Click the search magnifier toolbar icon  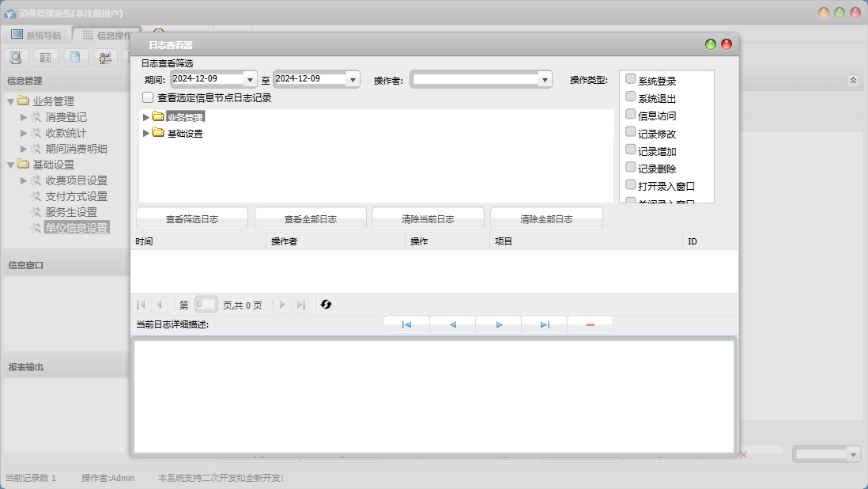[x=16, y=58]
